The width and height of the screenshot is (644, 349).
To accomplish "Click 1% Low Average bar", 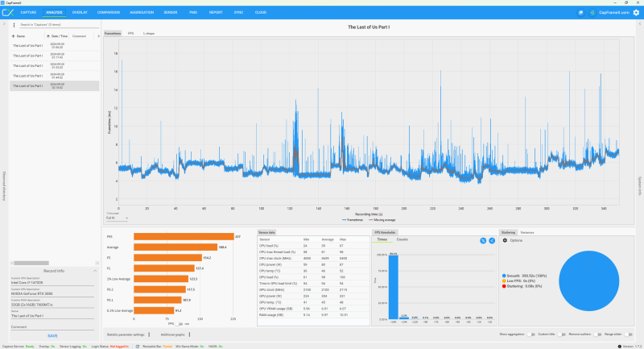I will [161, 279].
